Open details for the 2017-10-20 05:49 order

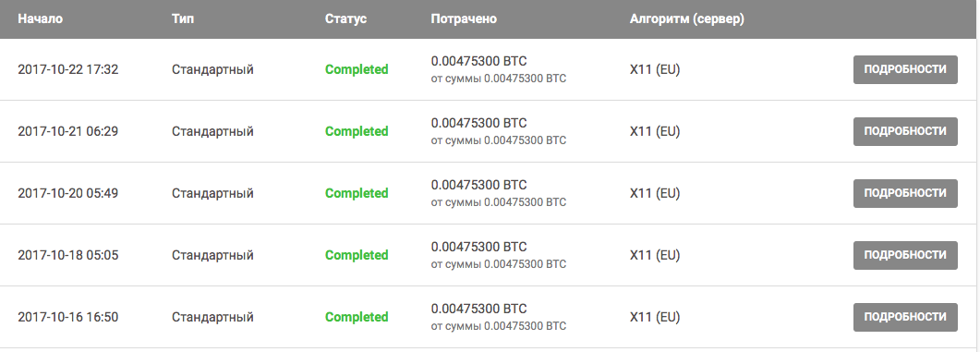[x=905, y=193]
